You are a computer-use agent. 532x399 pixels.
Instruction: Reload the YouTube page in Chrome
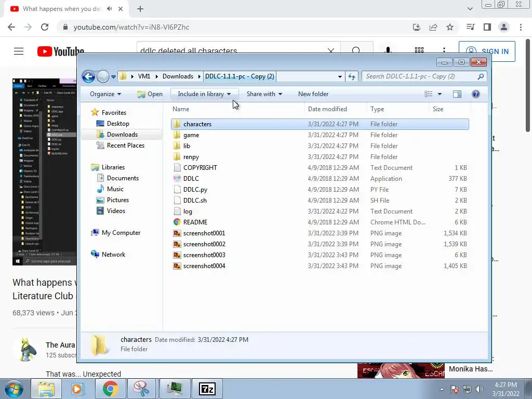[x=45, y=27]
